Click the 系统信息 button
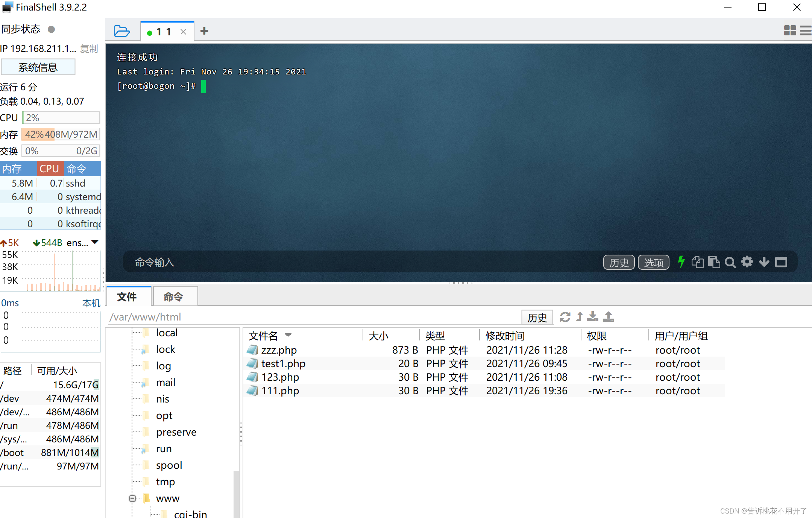 pos(38,67)
